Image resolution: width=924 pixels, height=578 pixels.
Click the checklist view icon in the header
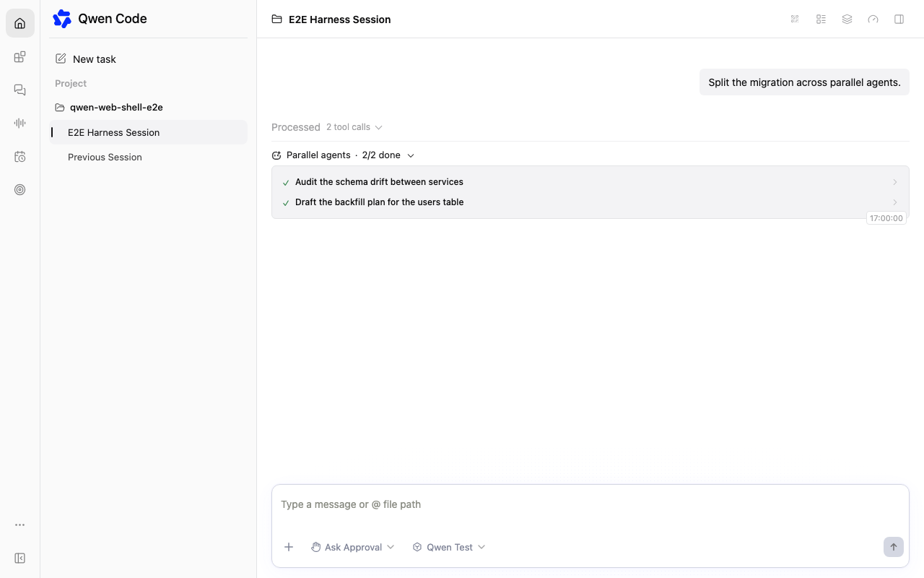click(821, 20)
